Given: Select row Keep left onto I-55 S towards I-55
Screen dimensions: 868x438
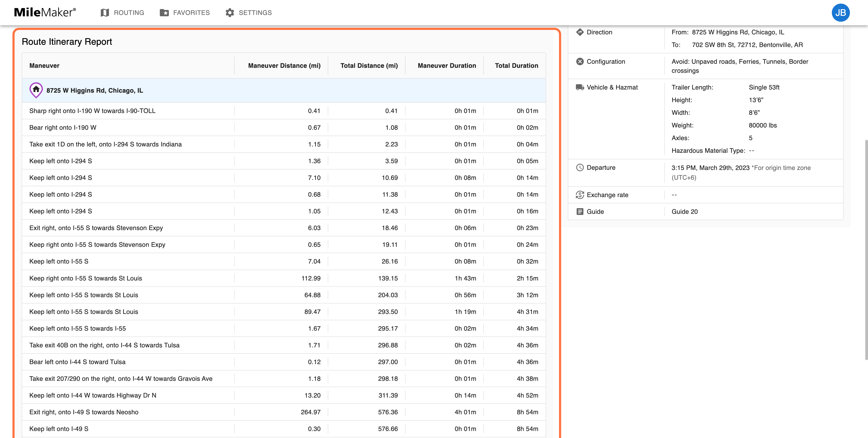Looking at the screenshot, I should tap(284, 329).
